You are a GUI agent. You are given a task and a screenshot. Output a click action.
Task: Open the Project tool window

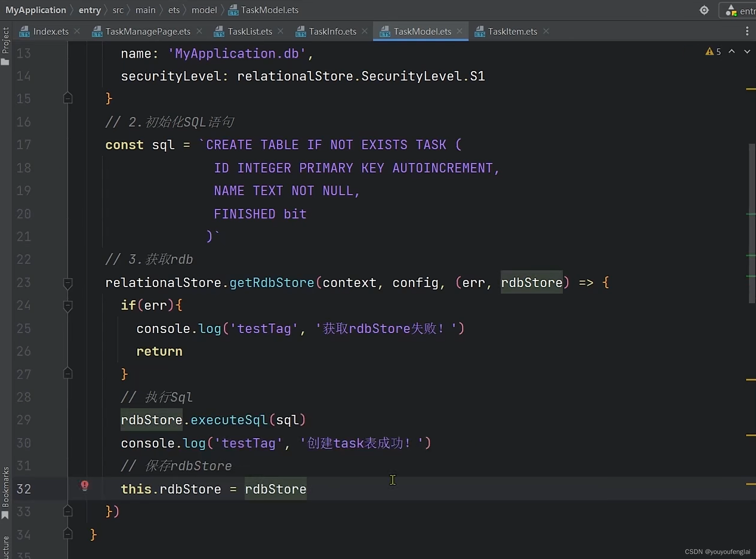5,46
